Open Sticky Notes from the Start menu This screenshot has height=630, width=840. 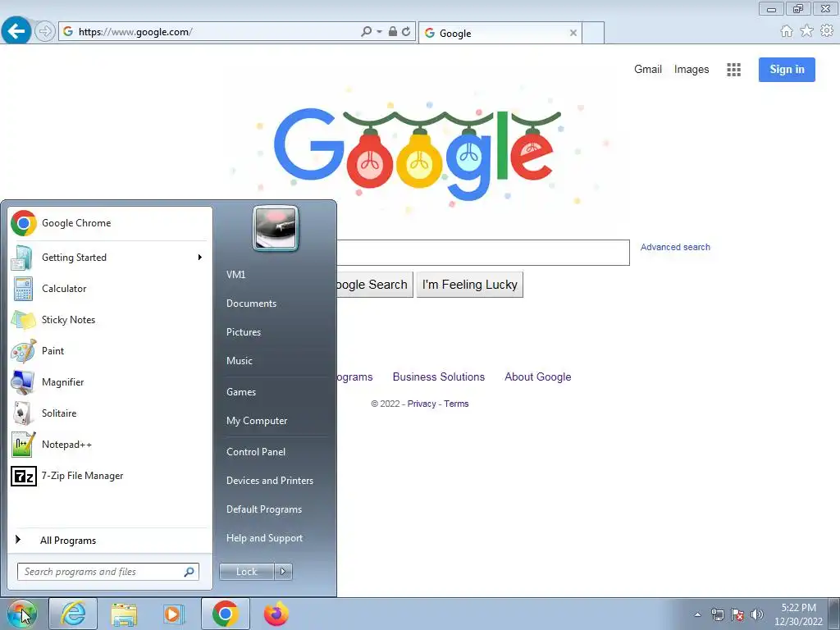pos(110,320)
